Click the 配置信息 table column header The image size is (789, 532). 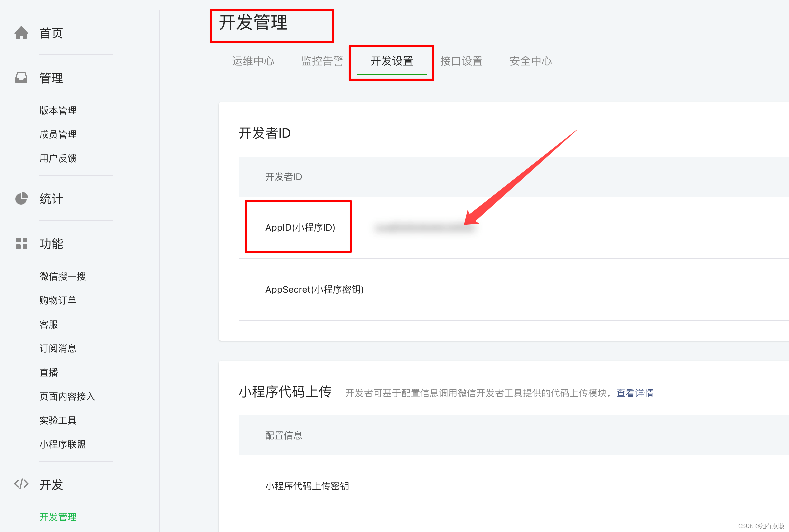(x=284, y=435)
